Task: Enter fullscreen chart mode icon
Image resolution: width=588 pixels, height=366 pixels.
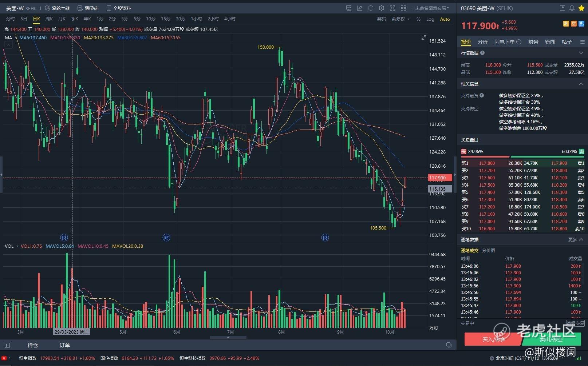Action: pyautogui.click(x=392, y=8)
